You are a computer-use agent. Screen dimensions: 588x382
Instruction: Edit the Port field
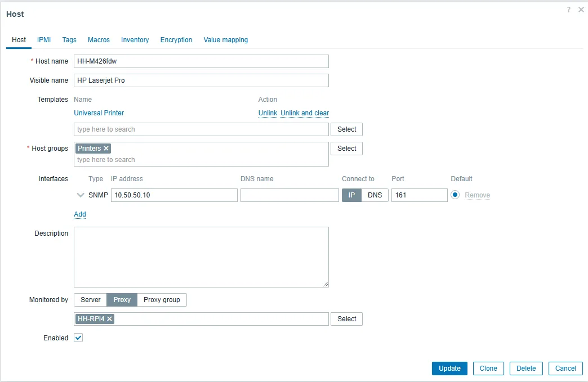[420, 195]
